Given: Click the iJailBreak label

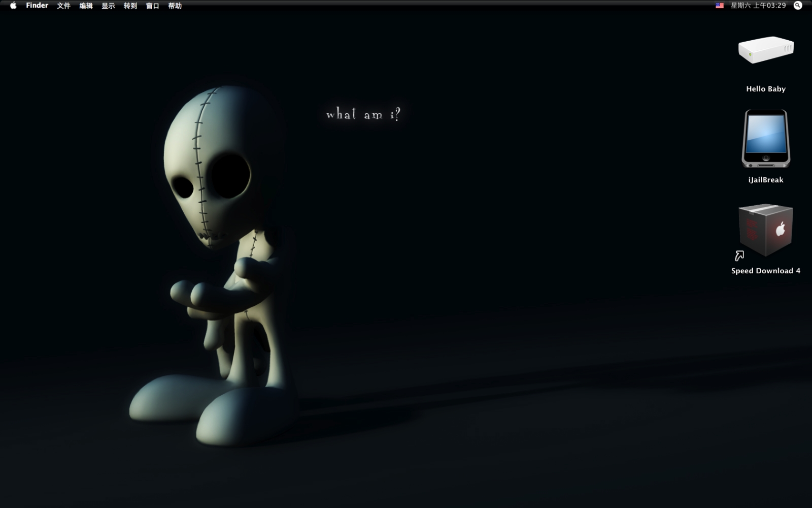Looking at the screenshot, I should 766,180.
